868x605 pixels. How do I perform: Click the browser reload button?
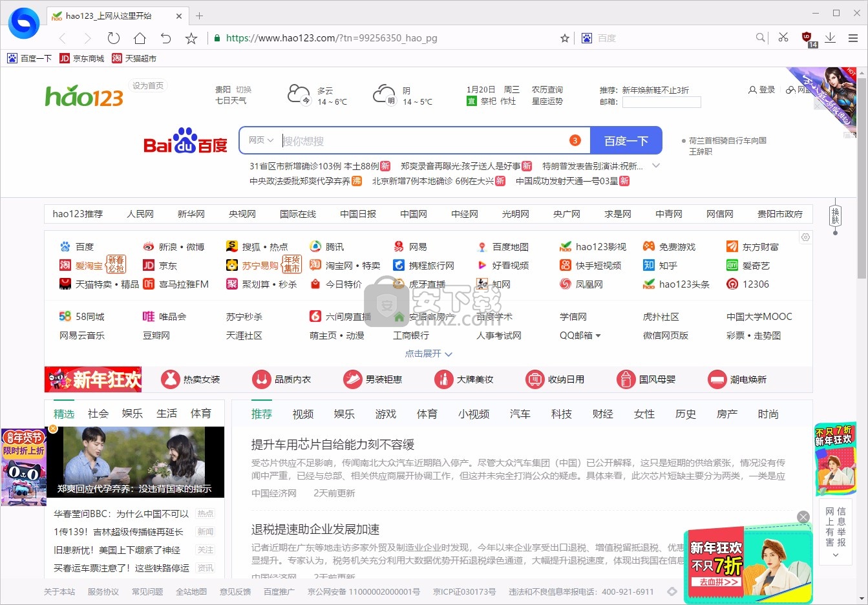click(x=114, y=38)
